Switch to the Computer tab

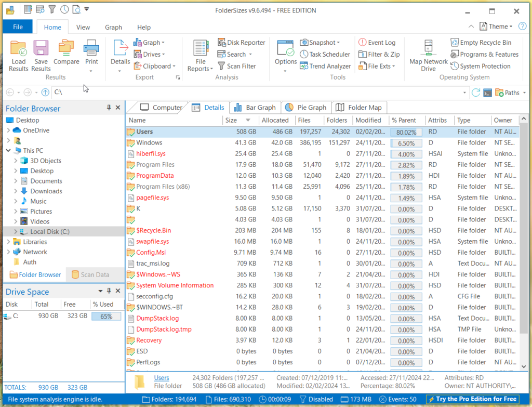(x=161, y=108)
